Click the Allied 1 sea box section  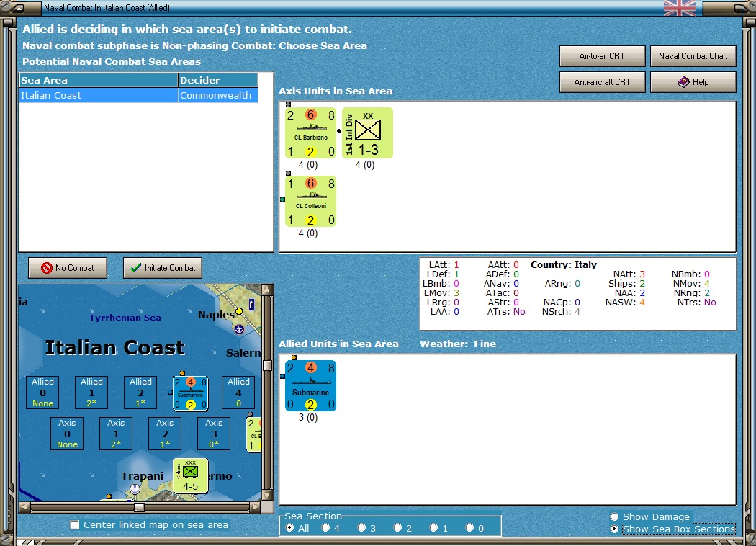(91, 392)
